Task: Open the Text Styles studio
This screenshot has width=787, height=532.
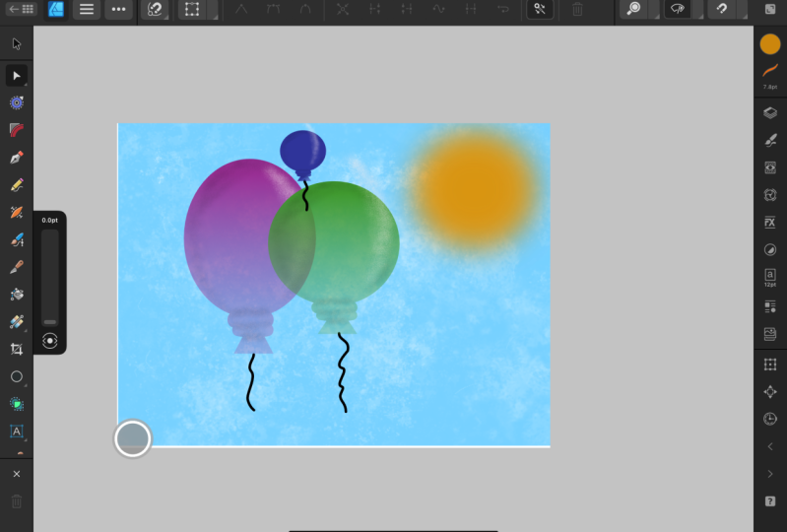Action: click(x=770, y=306)
